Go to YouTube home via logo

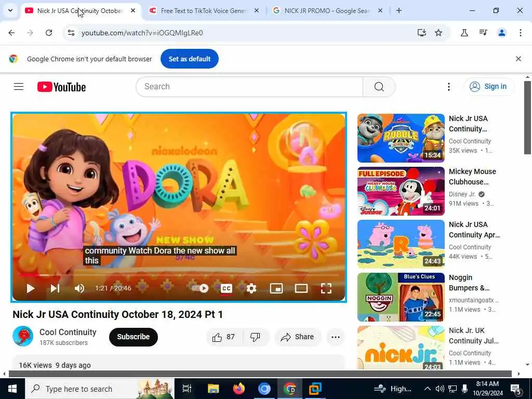[61, 87]
